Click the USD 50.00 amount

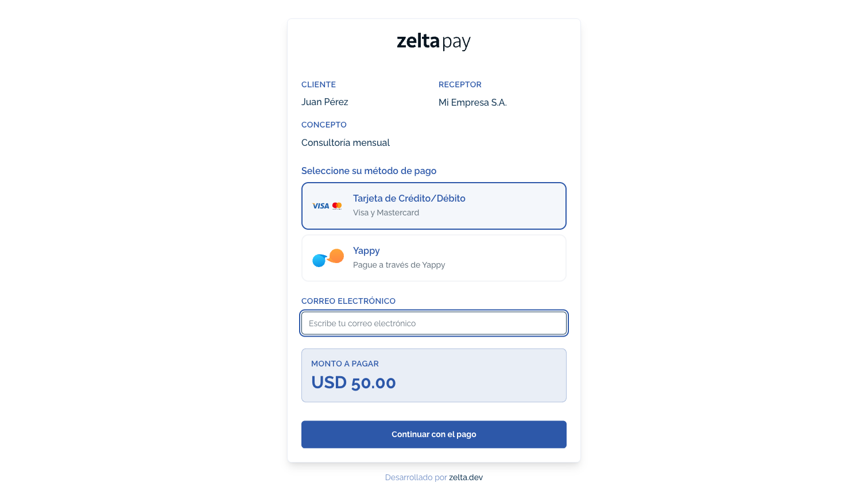(x=353, y=383)
